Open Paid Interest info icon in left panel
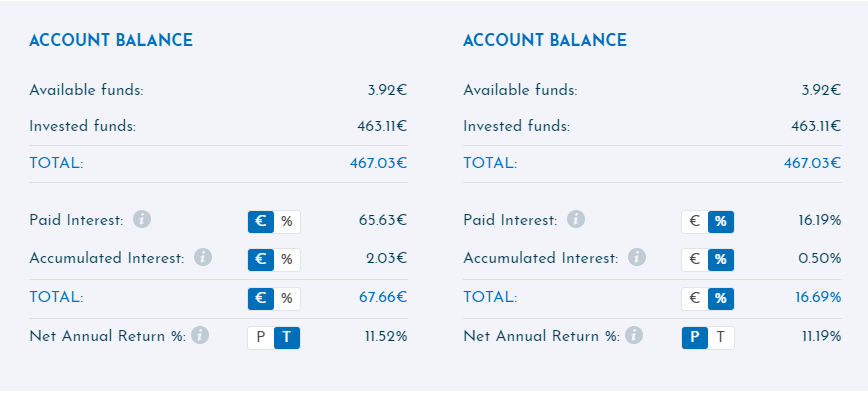 click(142, 220)
